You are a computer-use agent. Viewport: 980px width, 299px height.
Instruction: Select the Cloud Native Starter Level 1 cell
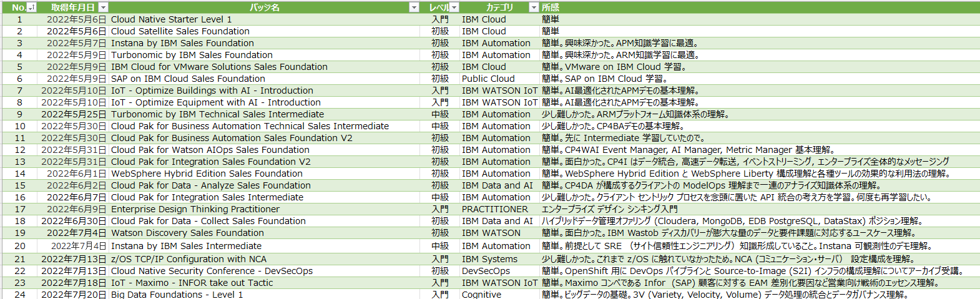click(172, 19)
